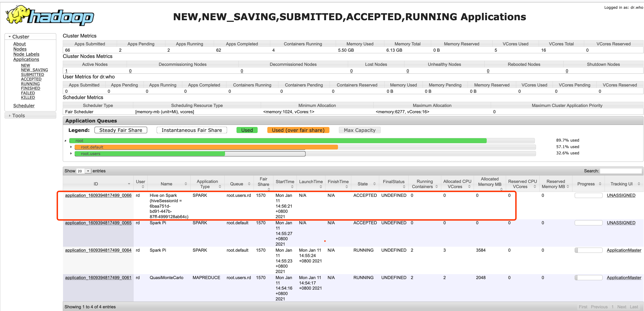Sort the table by ID column
Image resolution: width=644 pixels, height=311 pixels.
coord(98,184)
